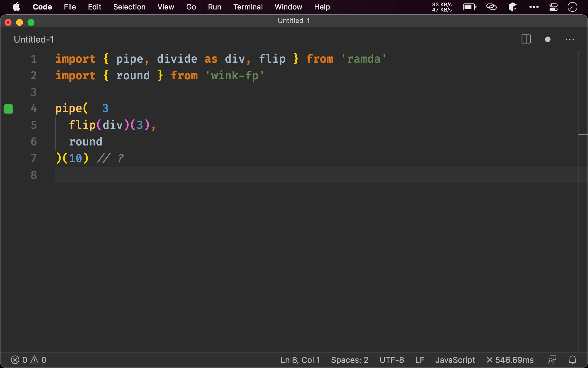Click the // ? comment on line 7
Image resolution: width=588 pixels, height=368 pixels.
pyautogui.click(x=110, y=158)
